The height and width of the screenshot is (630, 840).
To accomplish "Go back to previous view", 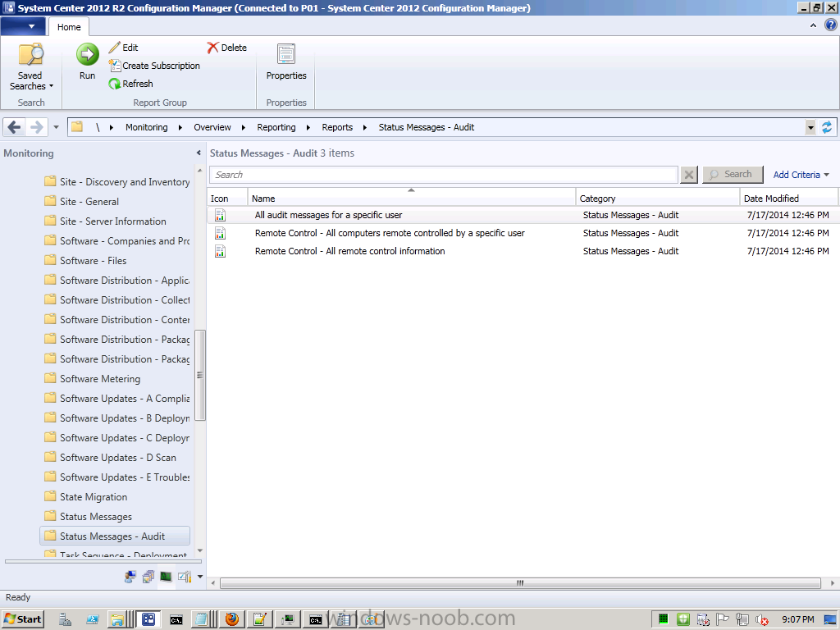I will (15, 127).
